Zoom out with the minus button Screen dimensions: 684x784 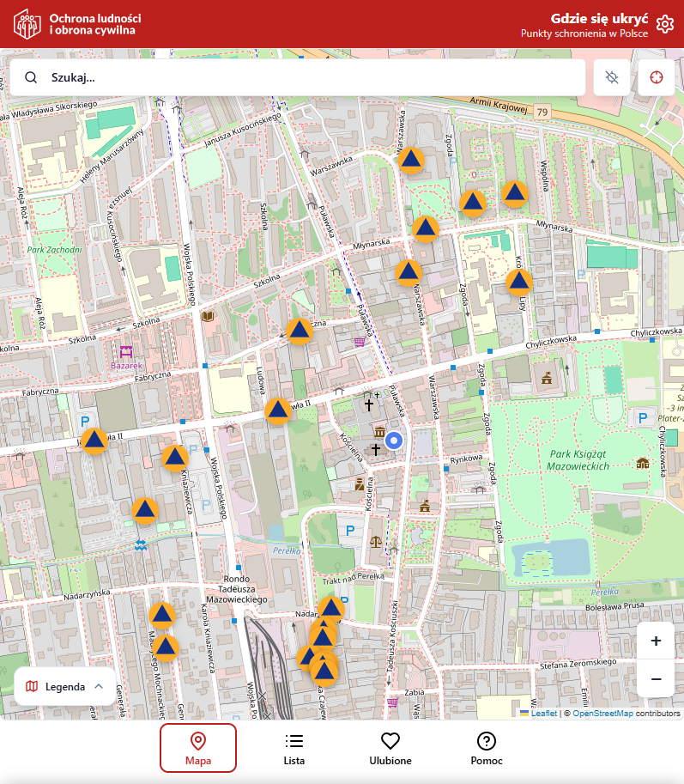(x=656, y=679)
